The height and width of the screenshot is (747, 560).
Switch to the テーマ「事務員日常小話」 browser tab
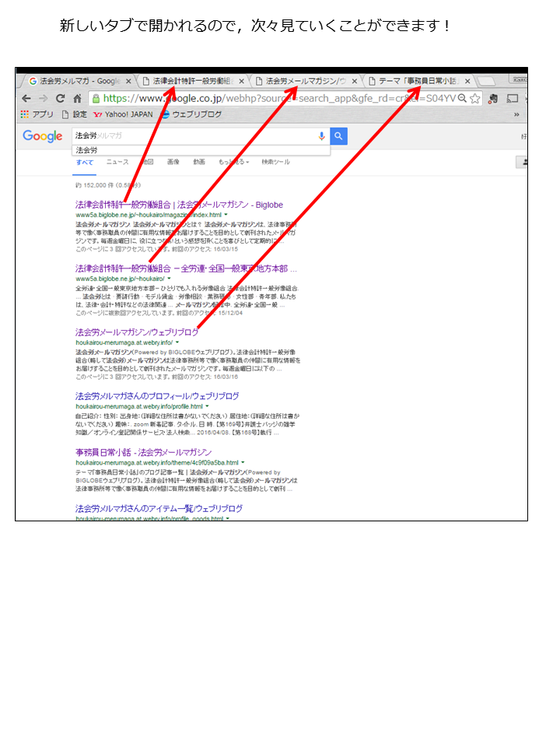tap(420, 81)
